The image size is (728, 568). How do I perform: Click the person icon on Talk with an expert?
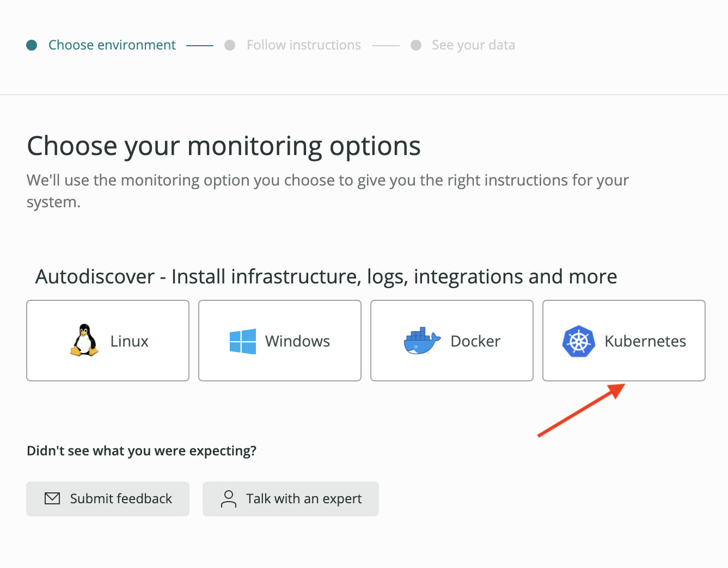point(229,498)
